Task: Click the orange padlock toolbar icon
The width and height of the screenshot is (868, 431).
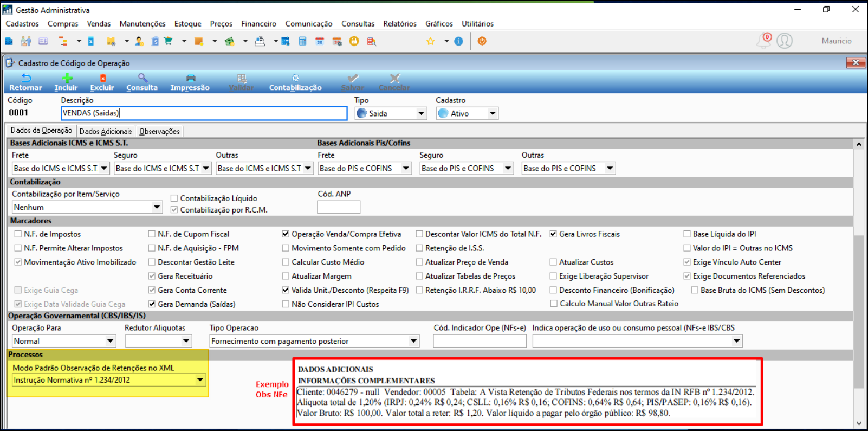Action: (x=354, y=41)
